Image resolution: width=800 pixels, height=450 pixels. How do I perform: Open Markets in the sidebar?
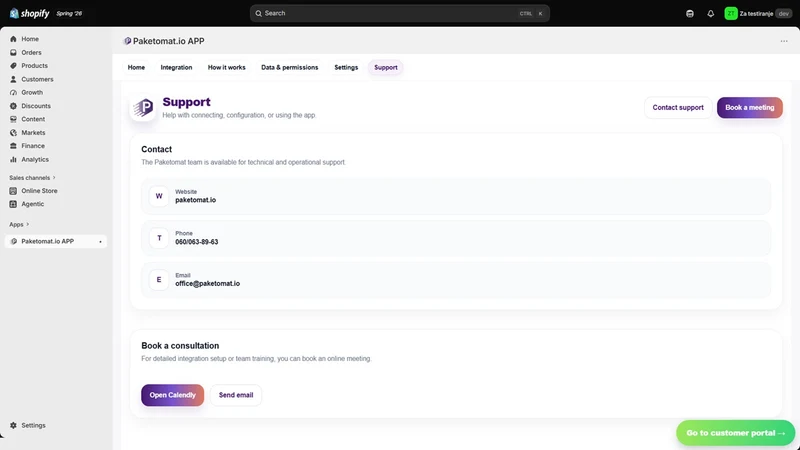(33, 132)
